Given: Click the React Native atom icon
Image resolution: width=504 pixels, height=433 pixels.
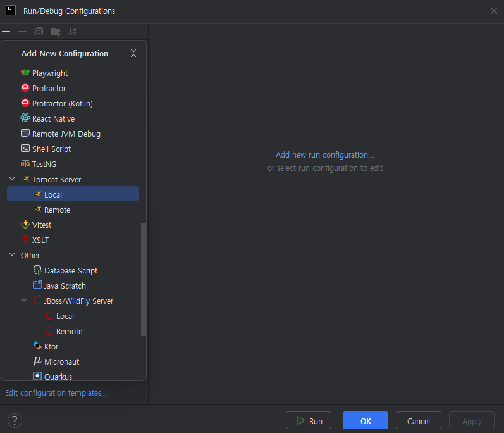Looking at the screenshot, I should click(25, 118).
